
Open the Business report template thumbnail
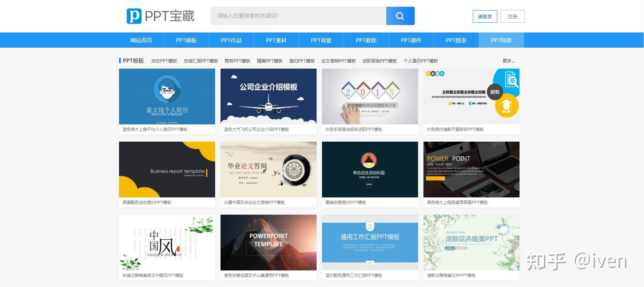(167, 169)
